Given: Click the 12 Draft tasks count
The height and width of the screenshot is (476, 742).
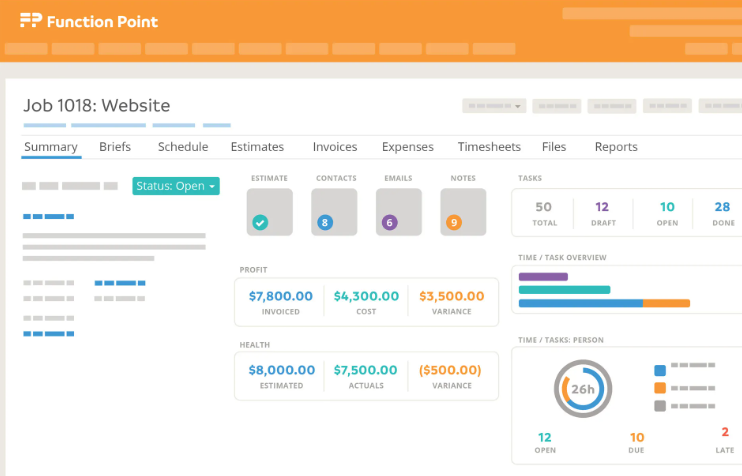Looking at the screenshot, I should pos(602,207).
